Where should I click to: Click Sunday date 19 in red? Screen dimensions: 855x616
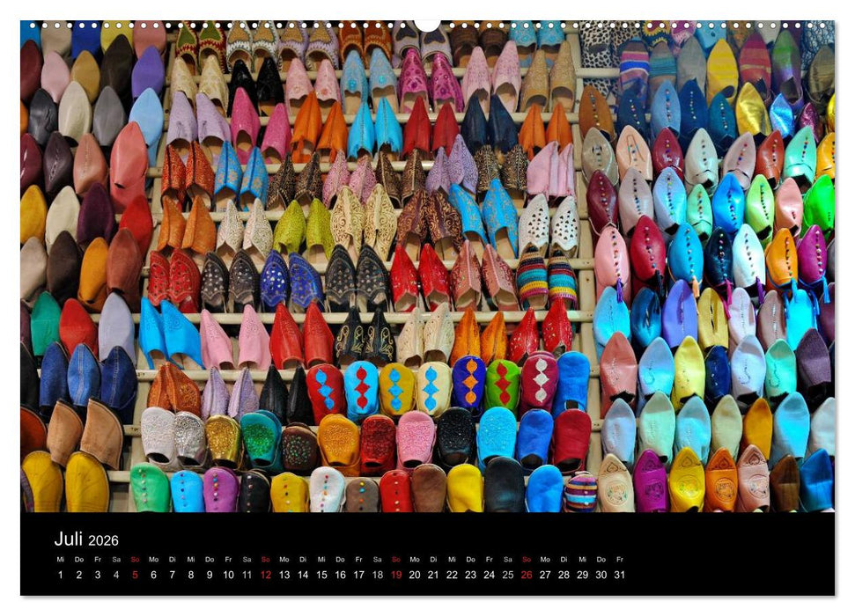[x=396, y=574]
